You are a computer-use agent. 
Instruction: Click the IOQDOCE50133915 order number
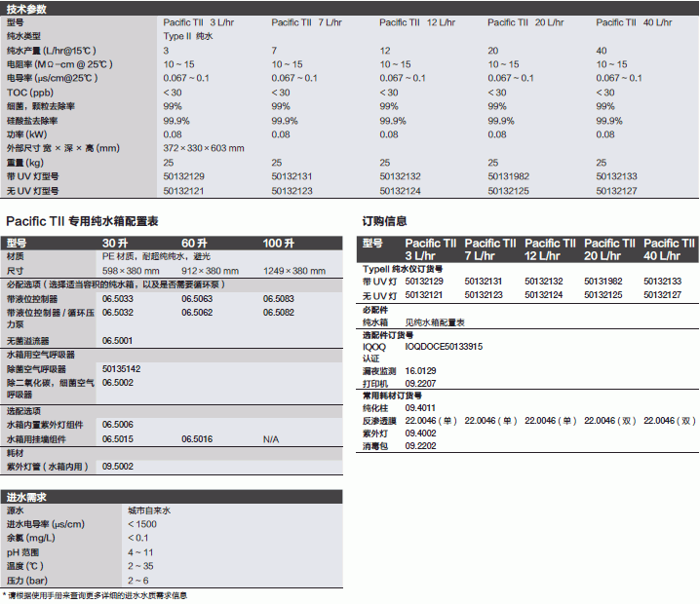[x=444, y=347]
